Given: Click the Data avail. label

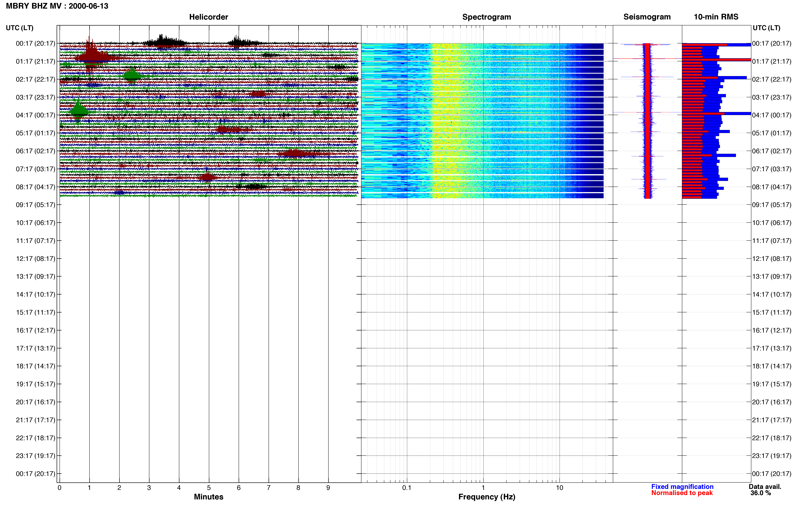Looking at the screenshot, I should (765, 486).
